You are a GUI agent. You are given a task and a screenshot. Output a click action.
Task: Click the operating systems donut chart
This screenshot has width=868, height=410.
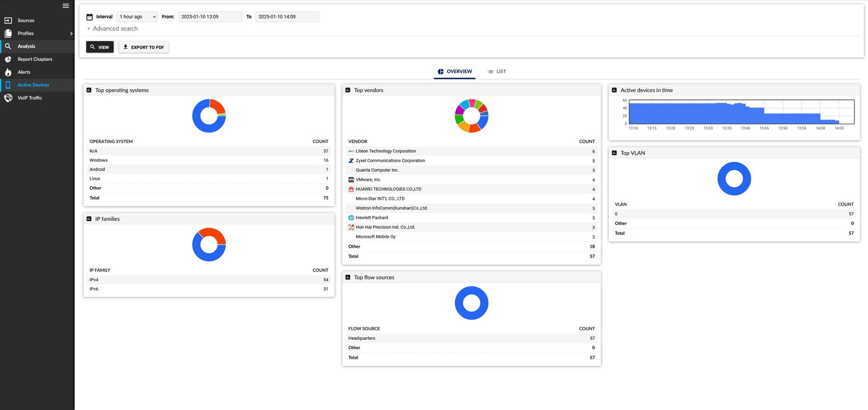(209, 116)
